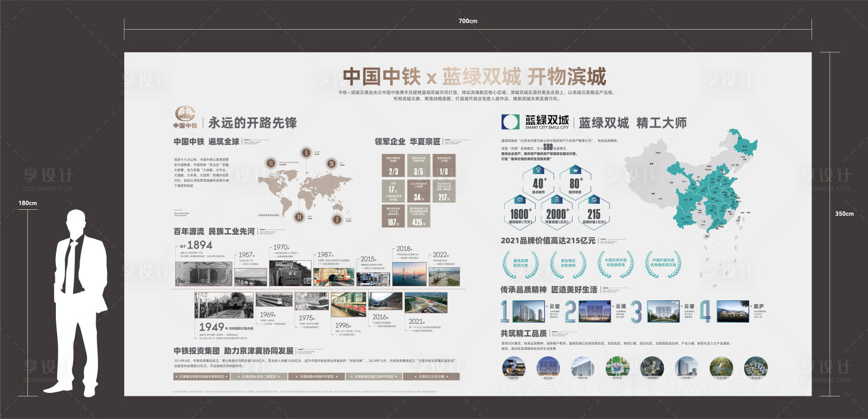
Task: Open the 1987 colorful tunnel photo
Action: tap(333, 276)
